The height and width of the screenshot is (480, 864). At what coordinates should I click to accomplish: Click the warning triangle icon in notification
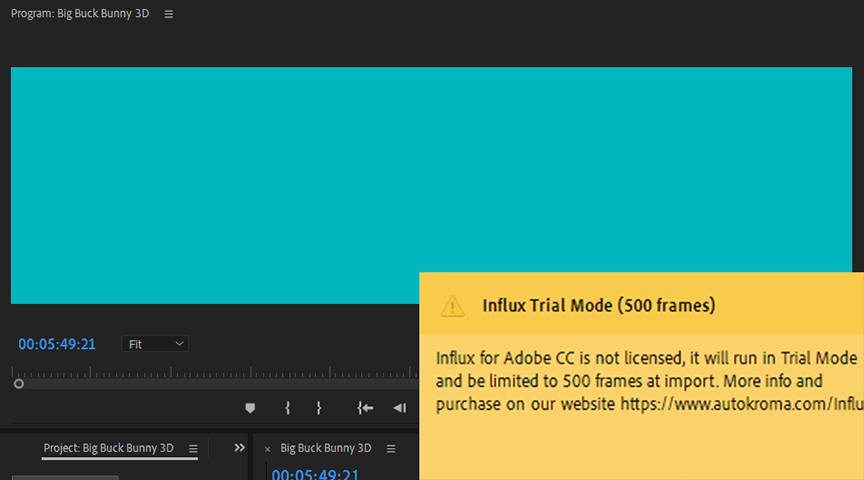[453, 305]
